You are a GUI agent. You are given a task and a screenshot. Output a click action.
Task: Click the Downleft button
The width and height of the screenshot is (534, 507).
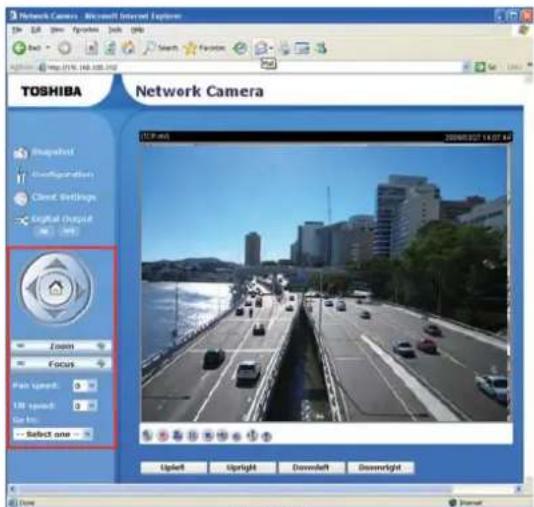point(312,468)
